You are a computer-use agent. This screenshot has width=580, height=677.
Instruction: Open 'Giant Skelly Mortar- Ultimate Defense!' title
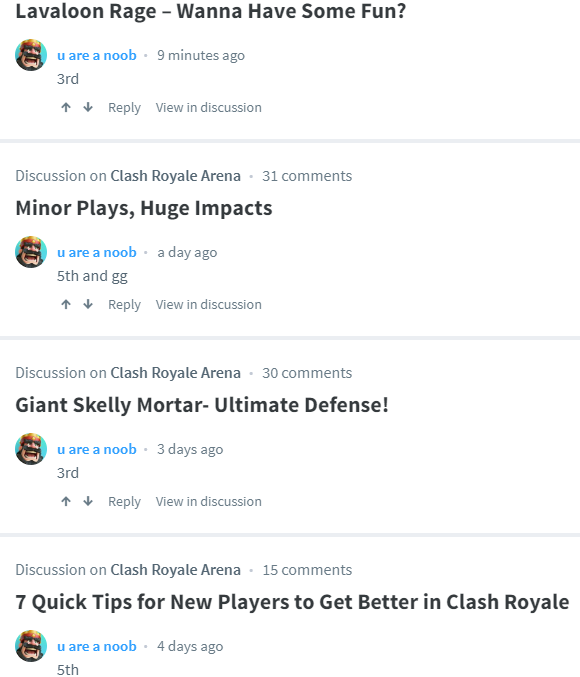click(x=202, y=405)
